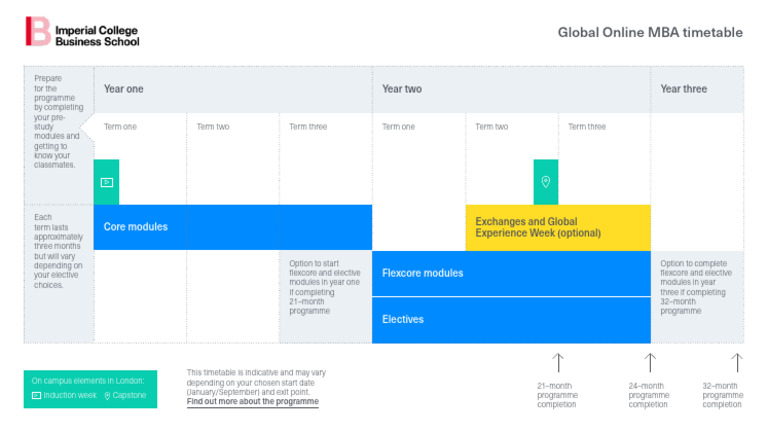This screenshot has width=768, height=432.
Task: Click Term two under Year one
Action: (213, 127)
